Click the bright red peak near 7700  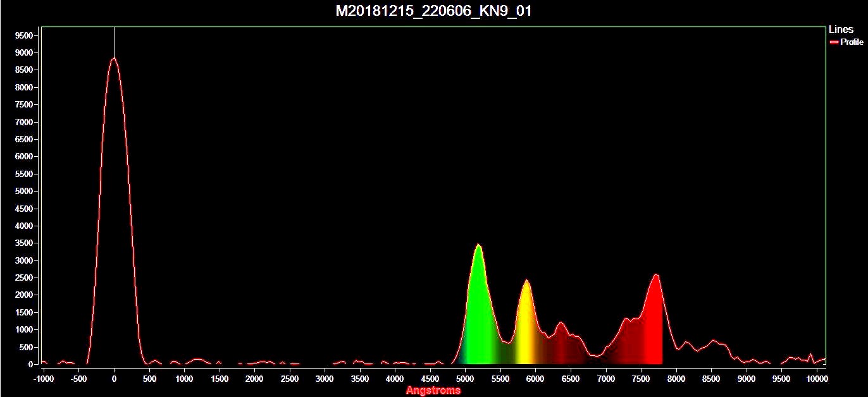(656, 275)
